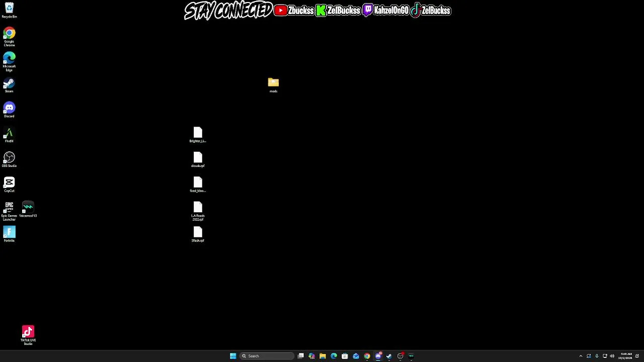This screenshot has height=362, width=644.
Task: Select the mods folder on the desktop
Action: (x=273, y=85)
